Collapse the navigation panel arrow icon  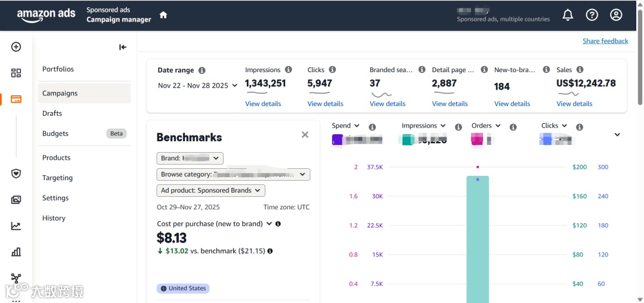tap(122, 47)
